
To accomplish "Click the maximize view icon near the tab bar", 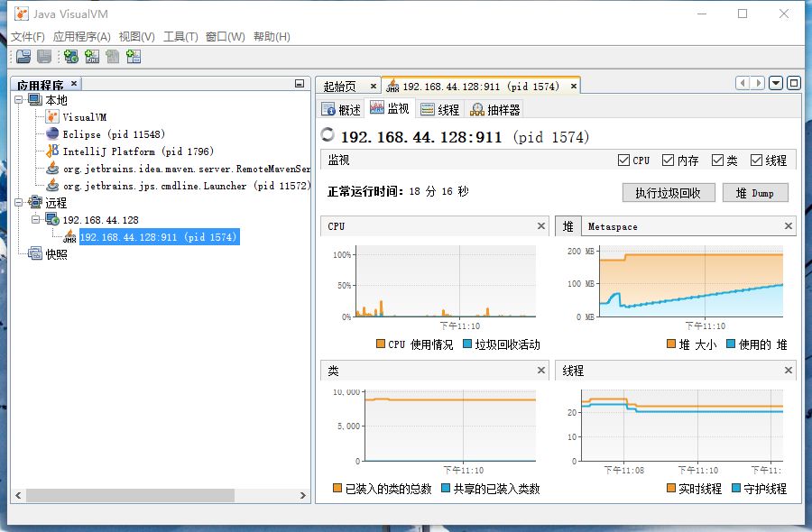I will [793, 82].
